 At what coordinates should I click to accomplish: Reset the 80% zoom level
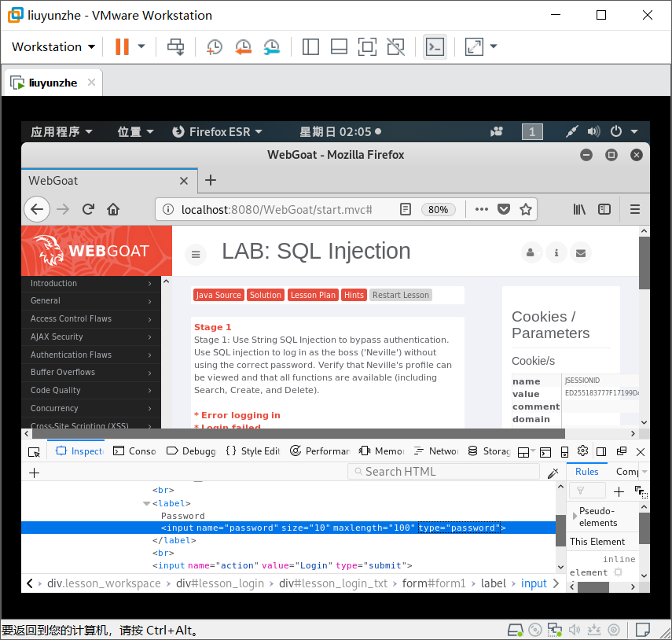(438, 209)
